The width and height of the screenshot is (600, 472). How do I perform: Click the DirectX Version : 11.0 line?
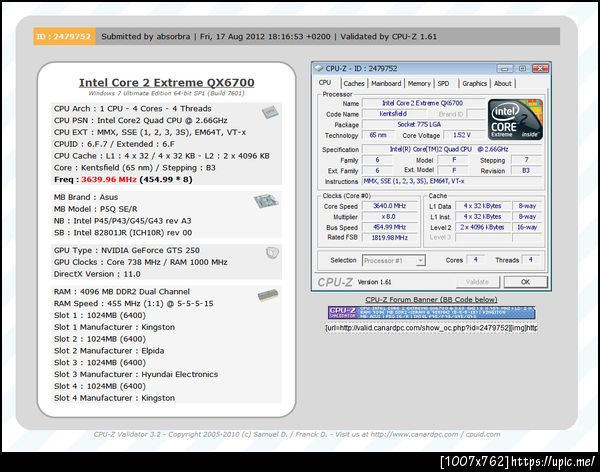click(x=97, y=274)
